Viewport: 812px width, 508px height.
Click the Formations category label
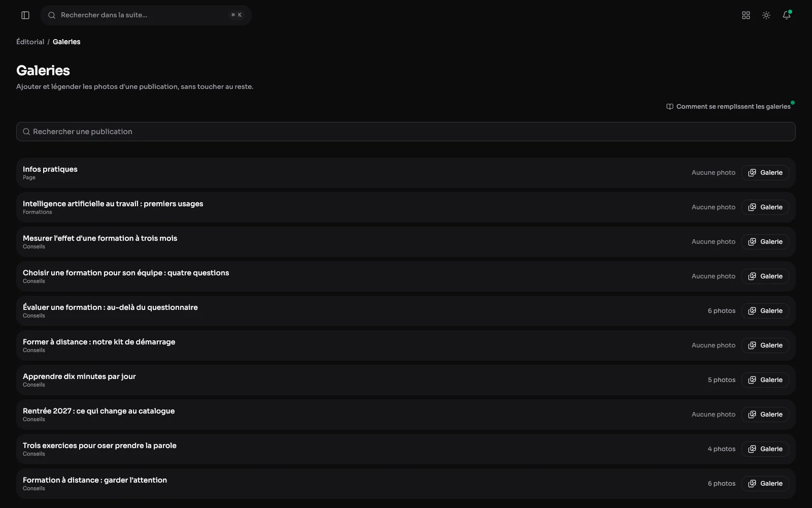click(38, 212)
